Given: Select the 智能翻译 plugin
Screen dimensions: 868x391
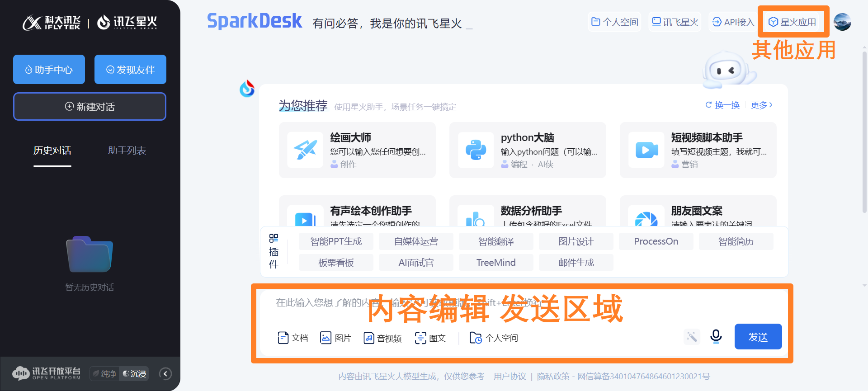Looking at the screenshot, I should click(496, 241).
